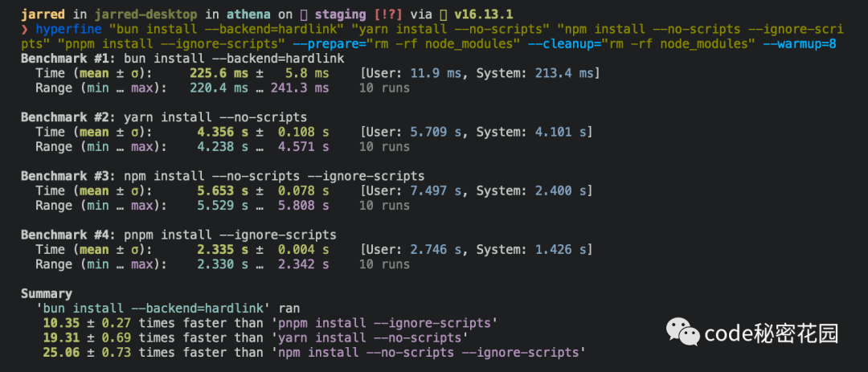Click the npm maximum '5.808 s'
Screen dimensions: 868x372
[303, 206]
